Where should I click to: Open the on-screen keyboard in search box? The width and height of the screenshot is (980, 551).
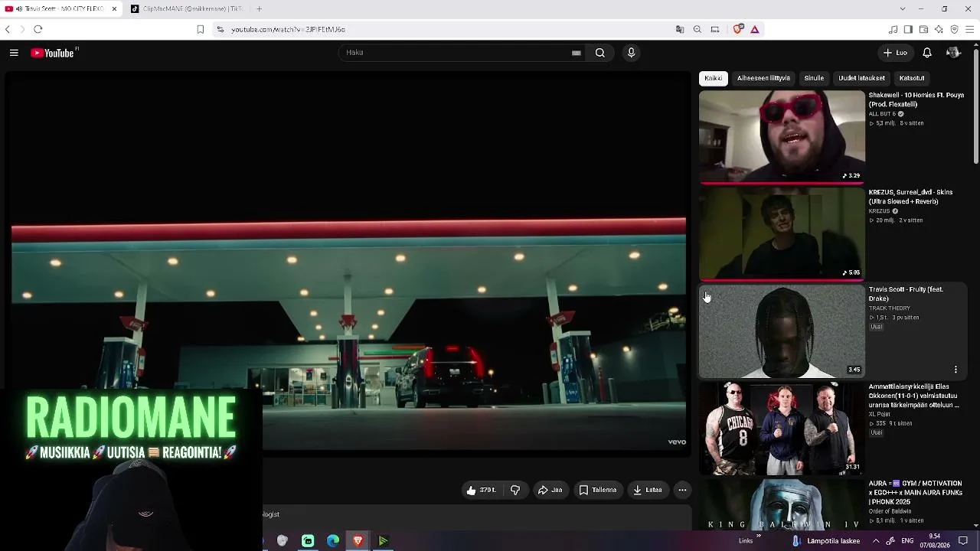coord(576,53)
